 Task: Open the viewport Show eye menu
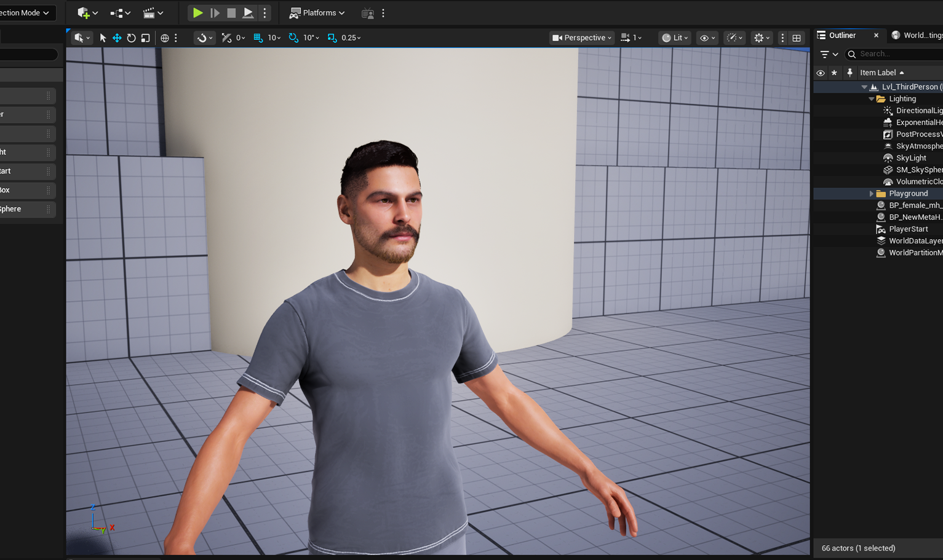[x=707, y=37]
